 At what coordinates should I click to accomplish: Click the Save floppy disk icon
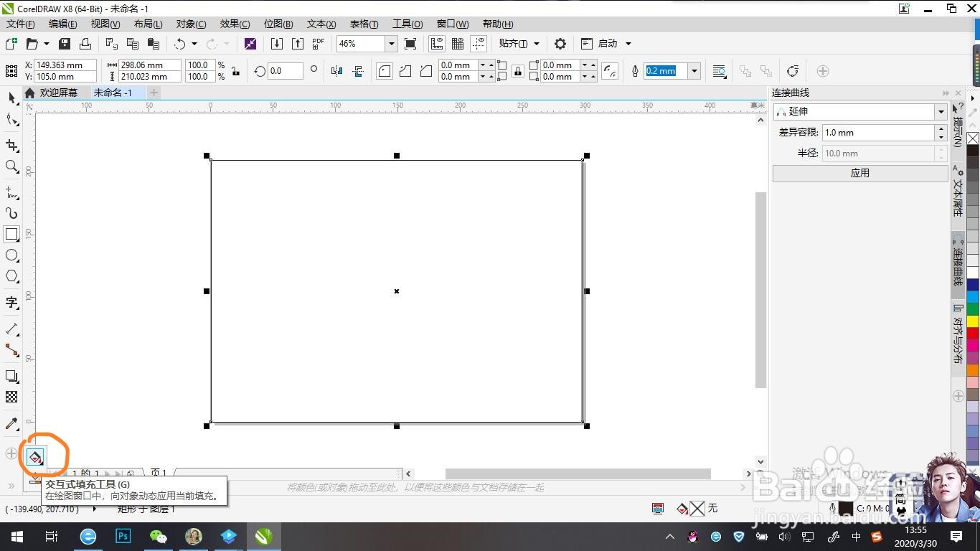tap(65, 44)
